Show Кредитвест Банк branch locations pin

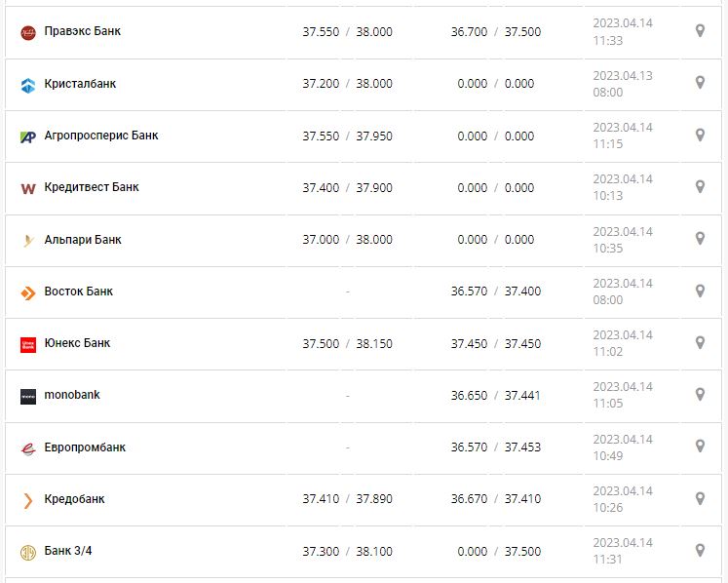tap(699, 187)
